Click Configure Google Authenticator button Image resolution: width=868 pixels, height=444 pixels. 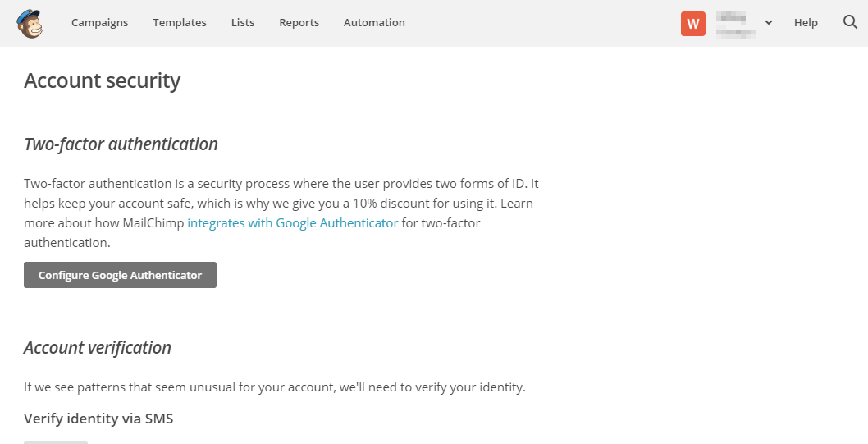tap(120, 275)
